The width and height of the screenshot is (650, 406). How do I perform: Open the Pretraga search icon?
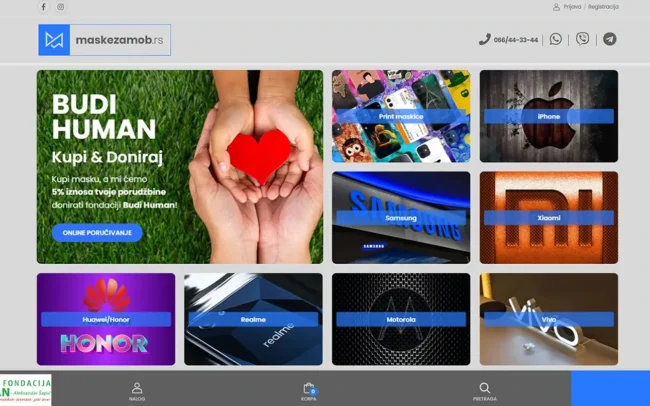pos(484,390)
